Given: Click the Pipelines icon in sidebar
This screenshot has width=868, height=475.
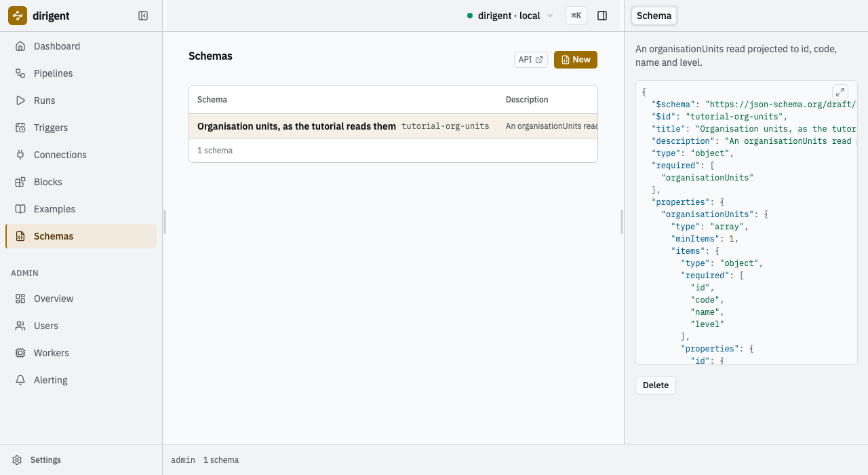Looking at the screenshot, I should (20, 73).
